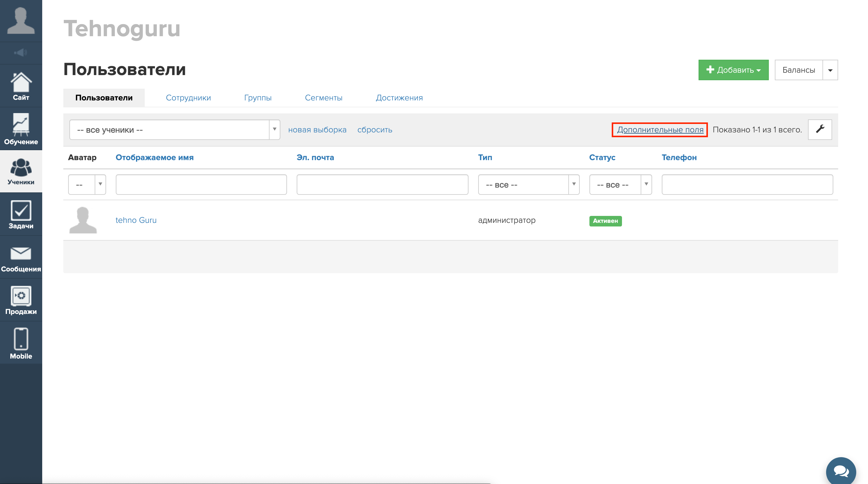Click the green Активен status badge

click(x=605, y=221)
